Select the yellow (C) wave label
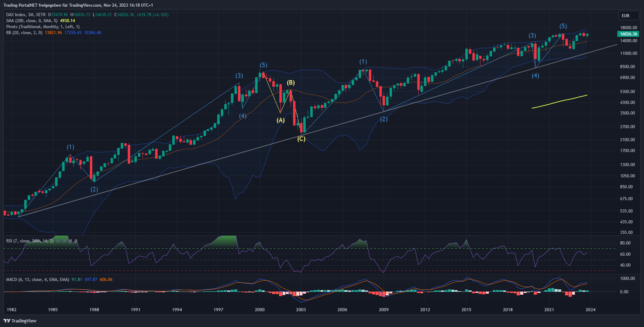The image size is (644, 327). (x=301, y=139)
